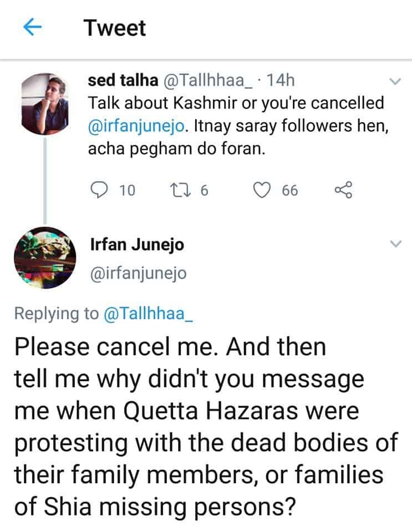412x532 pixels.
Task: Tap the retweet count '6'
Action: click(204, 191)
